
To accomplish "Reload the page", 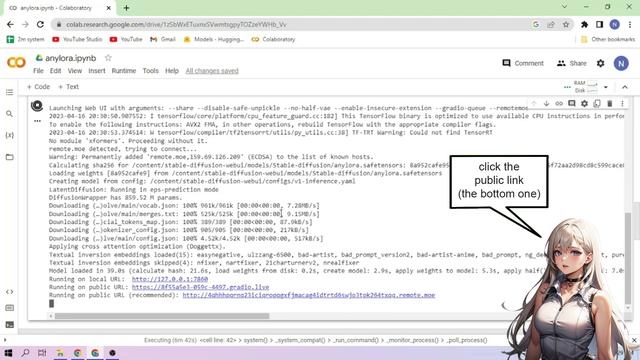I will point(40,24).
